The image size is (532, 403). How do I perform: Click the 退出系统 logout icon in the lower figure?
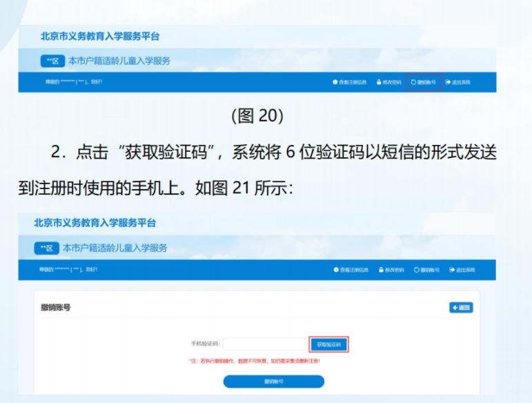[x=451, y=270]
